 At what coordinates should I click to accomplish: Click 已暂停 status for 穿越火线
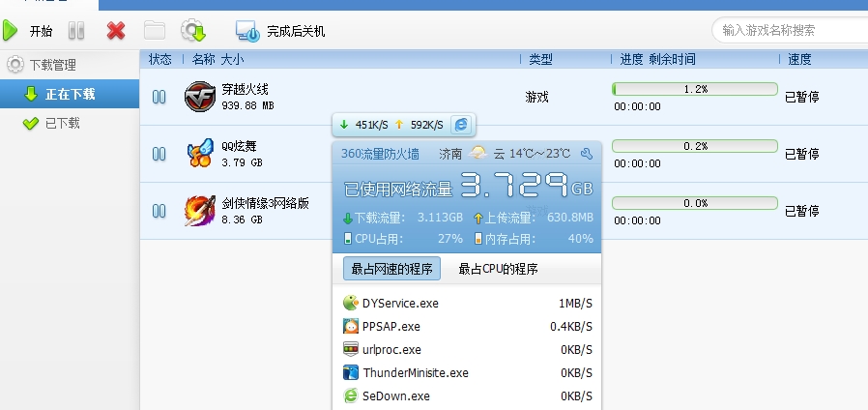click(x=801, y=97)
